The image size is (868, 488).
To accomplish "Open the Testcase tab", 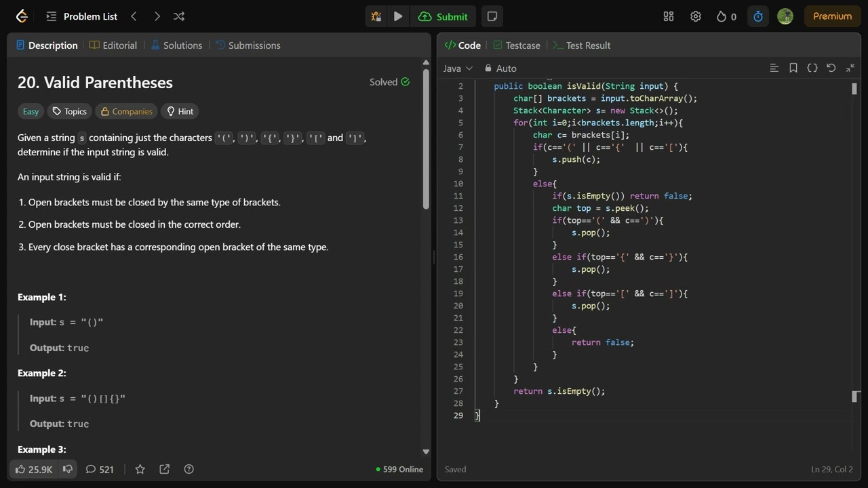I will point(517,45).
